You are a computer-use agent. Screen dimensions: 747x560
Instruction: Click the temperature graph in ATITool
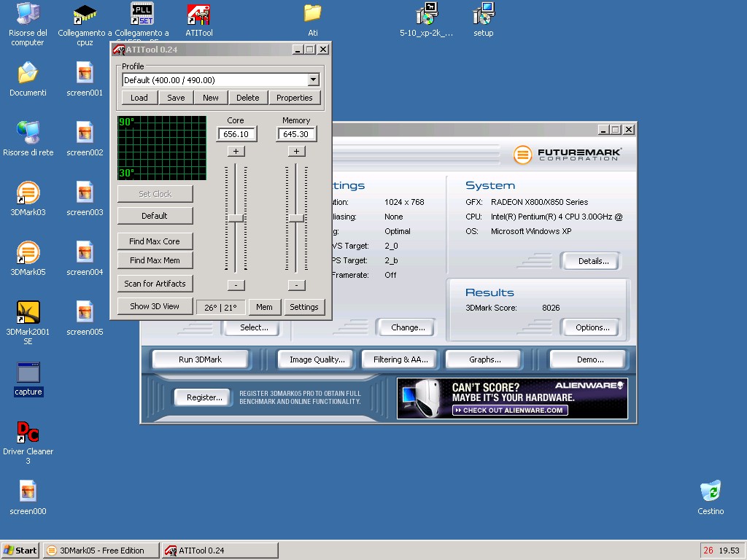click(162, 148)
